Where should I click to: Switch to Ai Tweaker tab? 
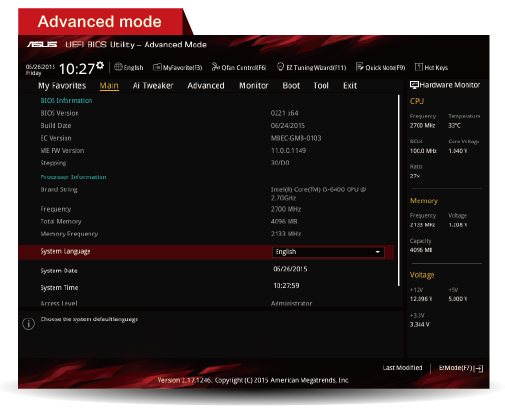pos(153,86)
